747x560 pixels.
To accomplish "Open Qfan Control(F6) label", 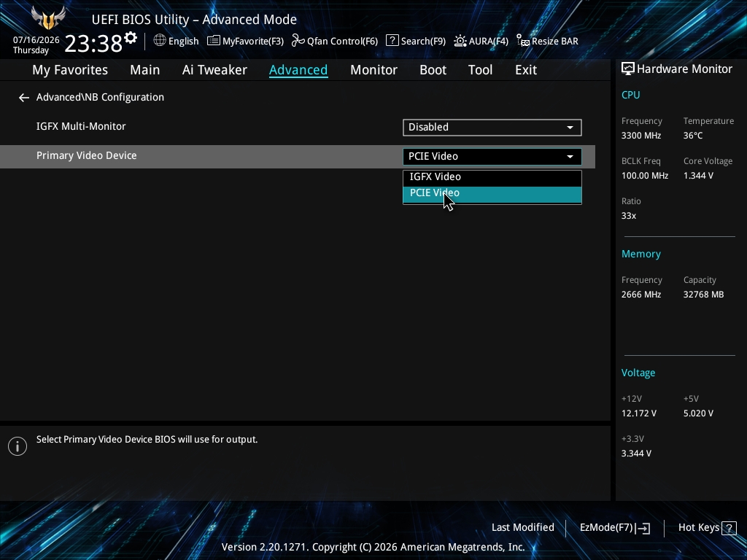I will (343, 42).
